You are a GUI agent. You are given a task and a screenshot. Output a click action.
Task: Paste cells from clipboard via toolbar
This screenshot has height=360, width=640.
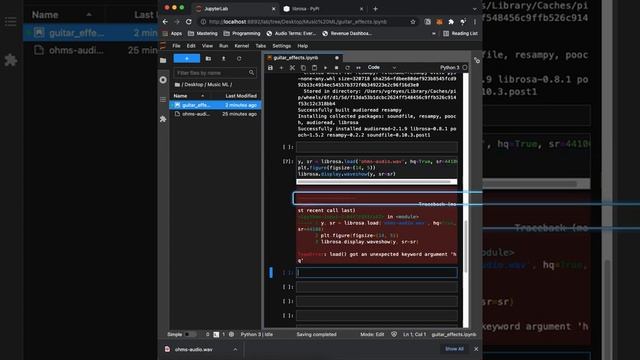click(x=314, y=68)
